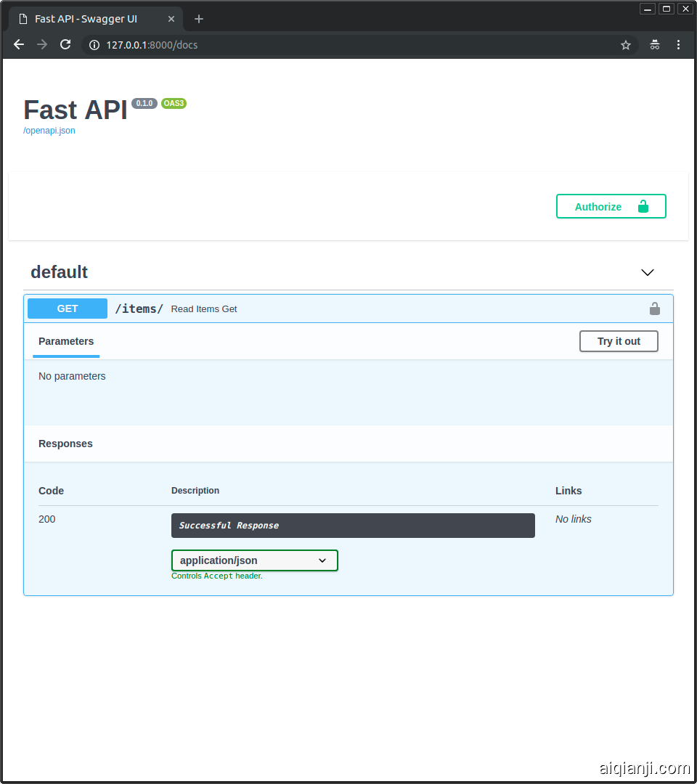Open the incognito profile icon
The height and width of the screenshot is (784, 697).
point(655,45)
